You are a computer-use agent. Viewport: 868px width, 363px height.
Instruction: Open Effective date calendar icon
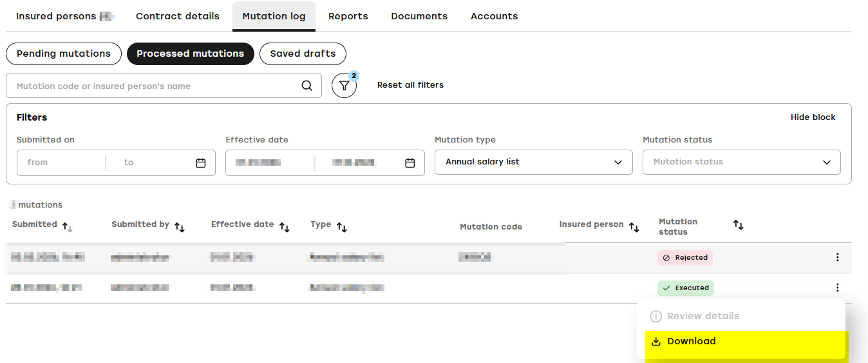point(410,162)
